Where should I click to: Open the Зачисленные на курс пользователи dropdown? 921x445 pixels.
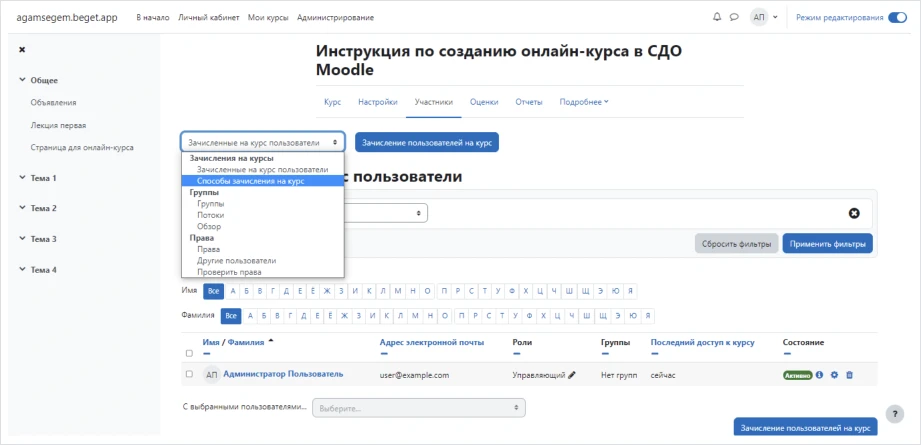click(x=263, y=142)
